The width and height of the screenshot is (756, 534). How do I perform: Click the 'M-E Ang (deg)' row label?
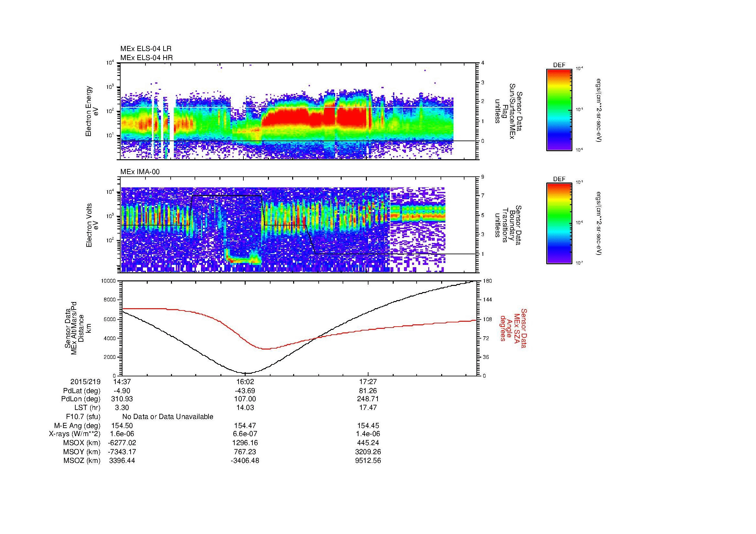coord(77,425)
